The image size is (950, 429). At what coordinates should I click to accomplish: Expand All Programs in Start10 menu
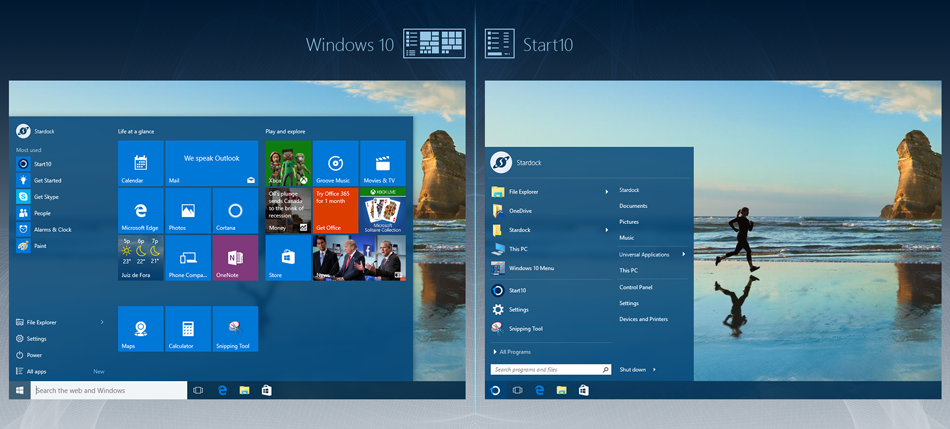click(515, 352)
